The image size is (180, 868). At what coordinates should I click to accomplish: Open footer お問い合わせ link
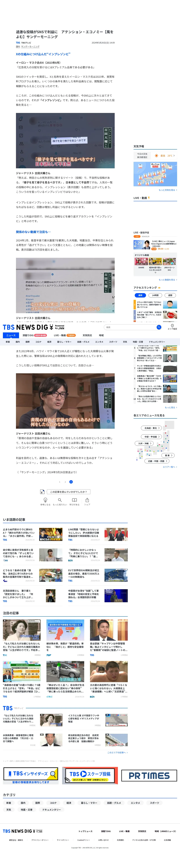tap(104, 840)
